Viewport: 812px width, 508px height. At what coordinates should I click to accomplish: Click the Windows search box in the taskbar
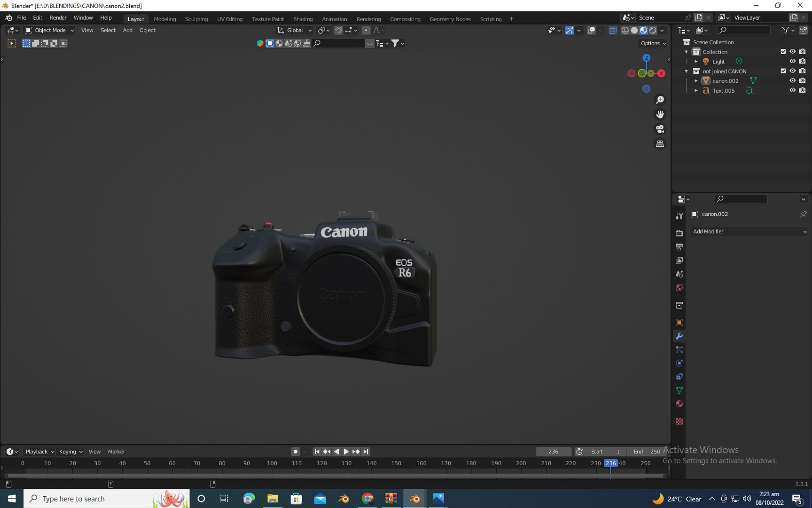(x=106, y=499)
